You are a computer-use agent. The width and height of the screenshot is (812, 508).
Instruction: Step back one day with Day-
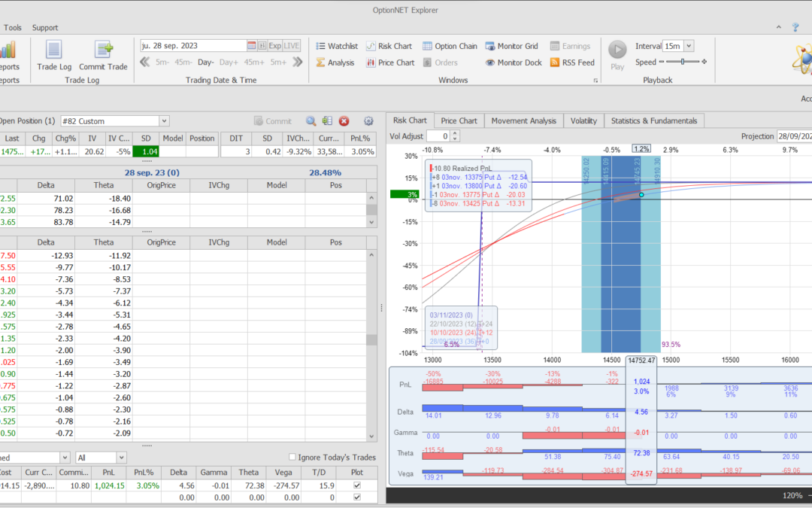[206, 62]
